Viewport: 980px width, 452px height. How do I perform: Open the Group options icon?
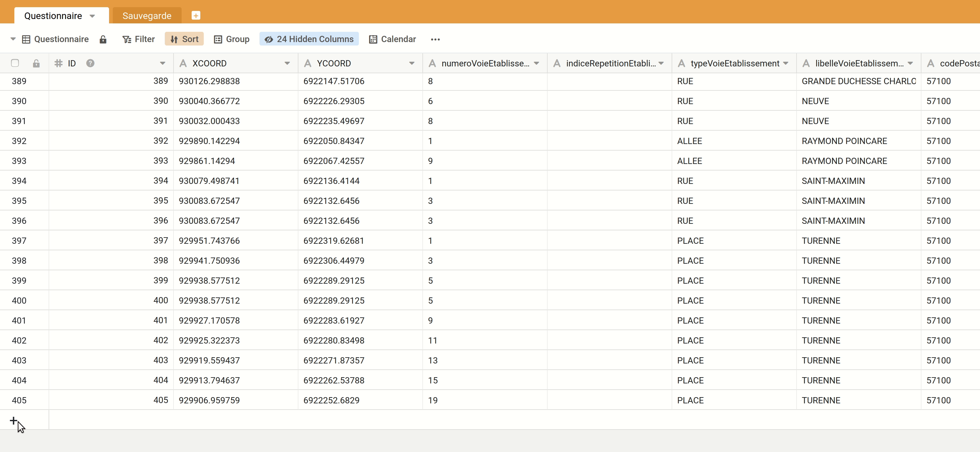pyautogui.click(x=218, y=39)
